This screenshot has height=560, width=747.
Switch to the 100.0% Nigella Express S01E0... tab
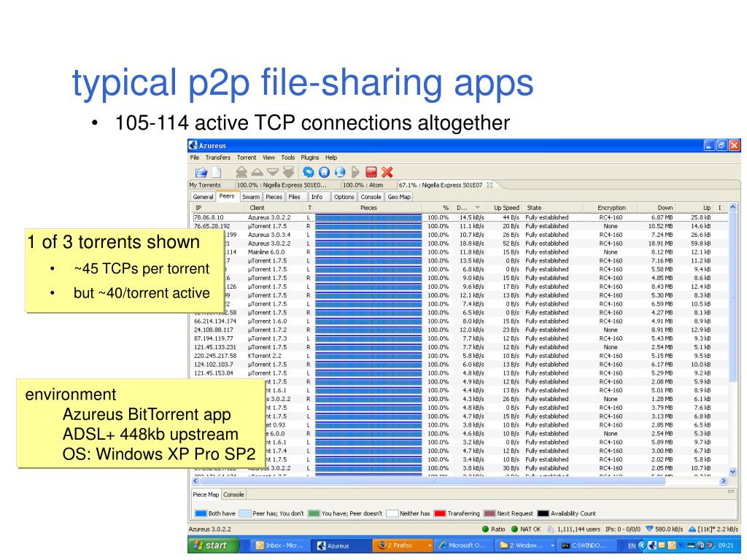[x=282, y=185]
